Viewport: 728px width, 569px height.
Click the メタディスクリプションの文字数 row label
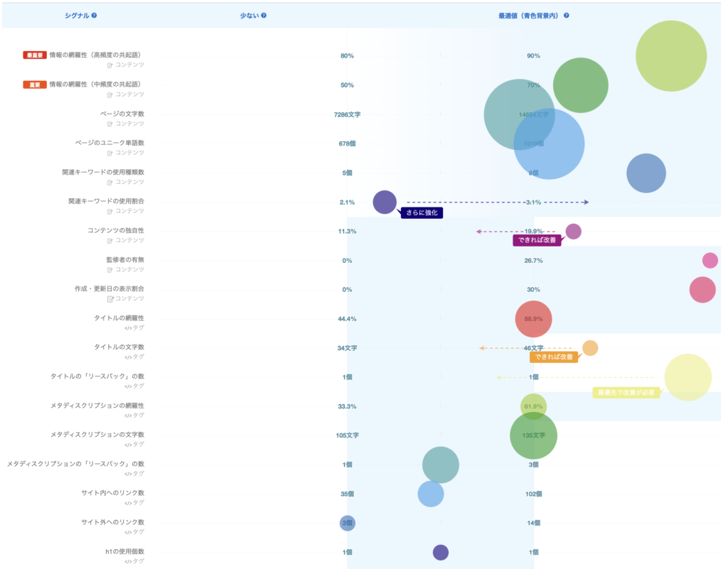pyautogui.click(x=97, y=435)
